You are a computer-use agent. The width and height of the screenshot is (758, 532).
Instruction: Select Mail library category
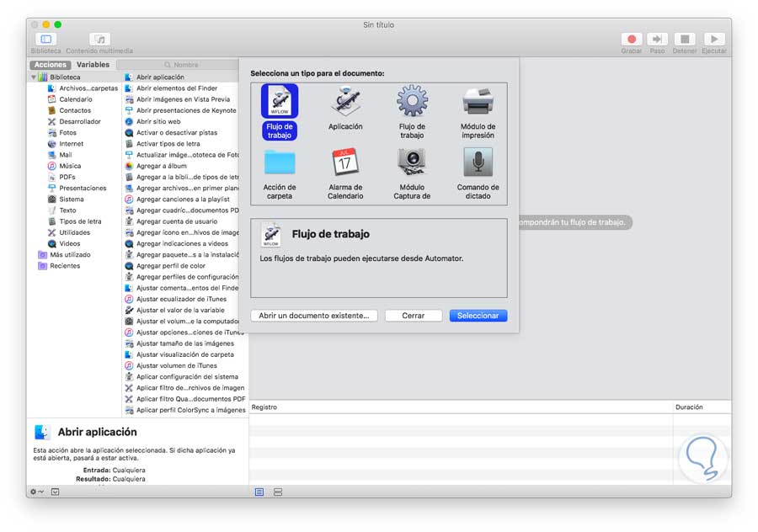pyautogui.click(x=60, y=155)
